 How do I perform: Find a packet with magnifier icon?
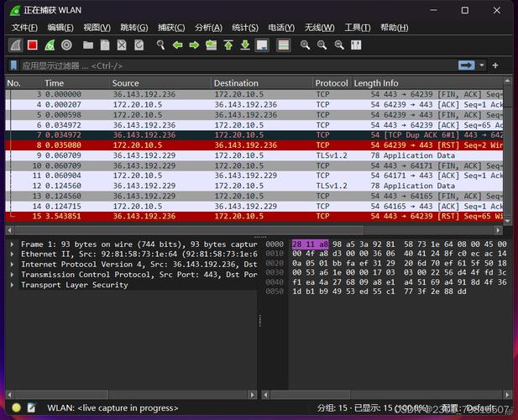(160, 45)
